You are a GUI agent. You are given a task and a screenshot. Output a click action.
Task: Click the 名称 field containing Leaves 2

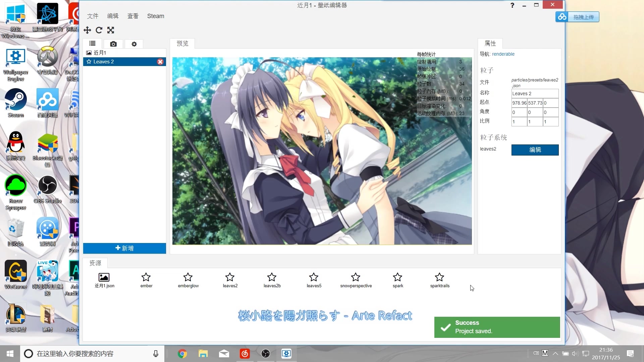tap(535, 94)
